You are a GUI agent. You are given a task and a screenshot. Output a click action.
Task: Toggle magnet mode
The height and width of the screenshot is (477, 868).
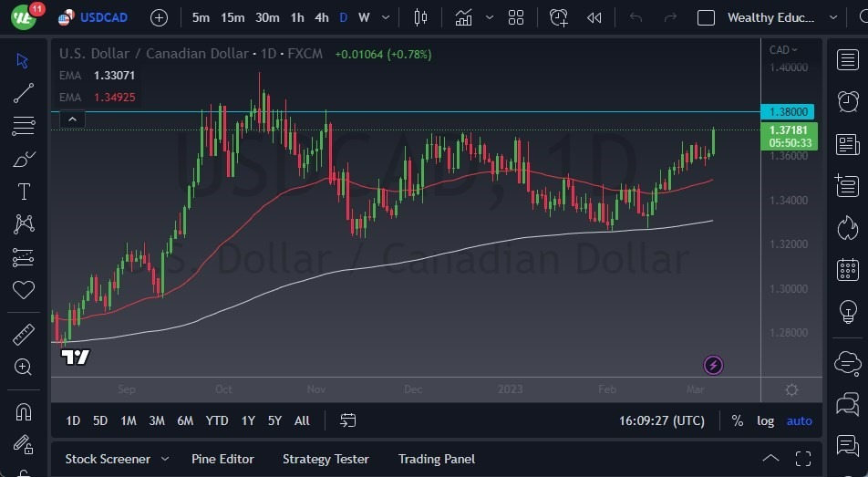click(24, 411)
